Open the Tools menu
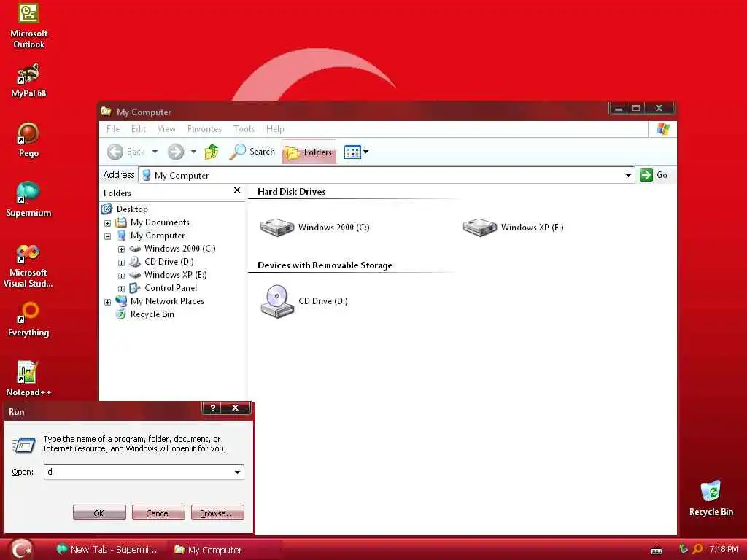Viewport: 747px width, 560px height. 244,129
